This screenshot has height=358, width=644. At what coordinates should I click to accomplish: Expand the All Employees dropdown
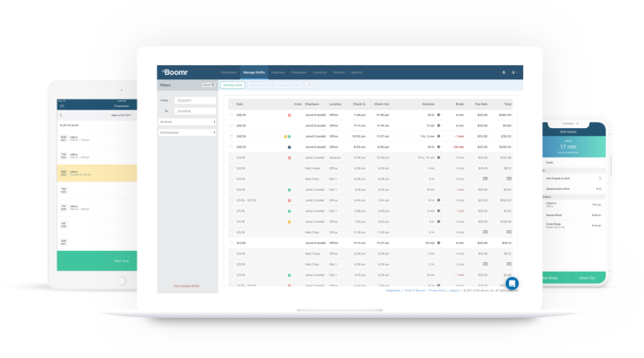coord(187,132)
